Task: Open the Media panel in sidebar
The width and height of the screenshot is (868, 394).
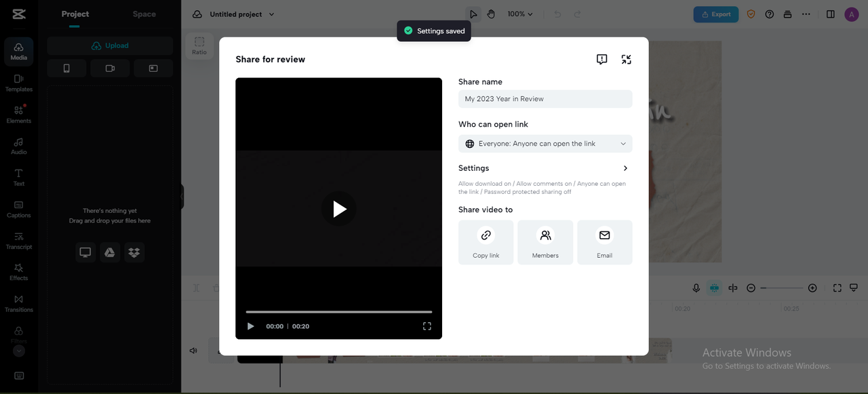Action: [x=19, y=52]
